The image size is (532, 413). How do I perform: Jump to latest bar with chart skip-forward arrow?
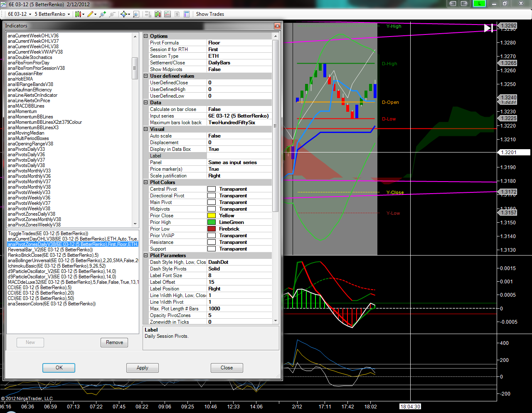pyautogui.click(x=488, y=28)
